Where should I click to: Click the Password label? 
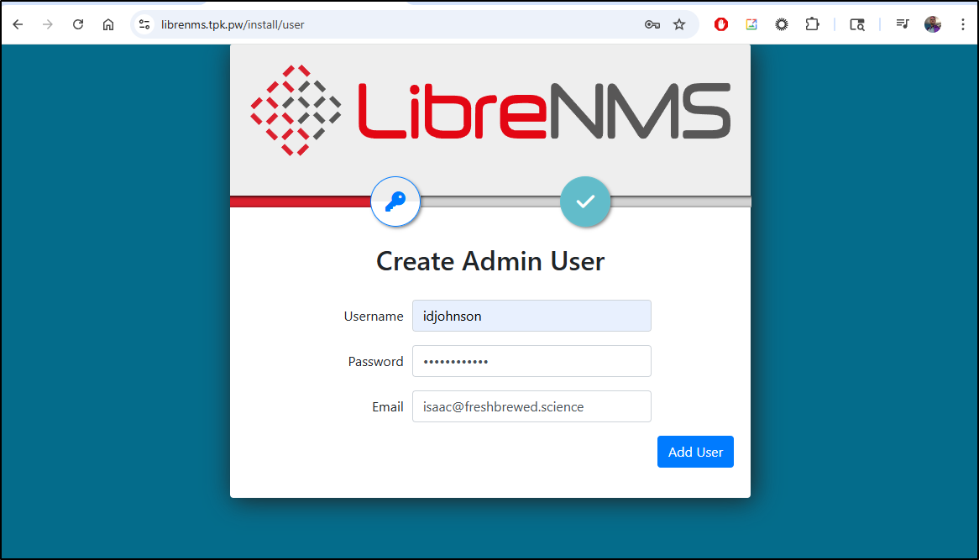pos(375,362)
